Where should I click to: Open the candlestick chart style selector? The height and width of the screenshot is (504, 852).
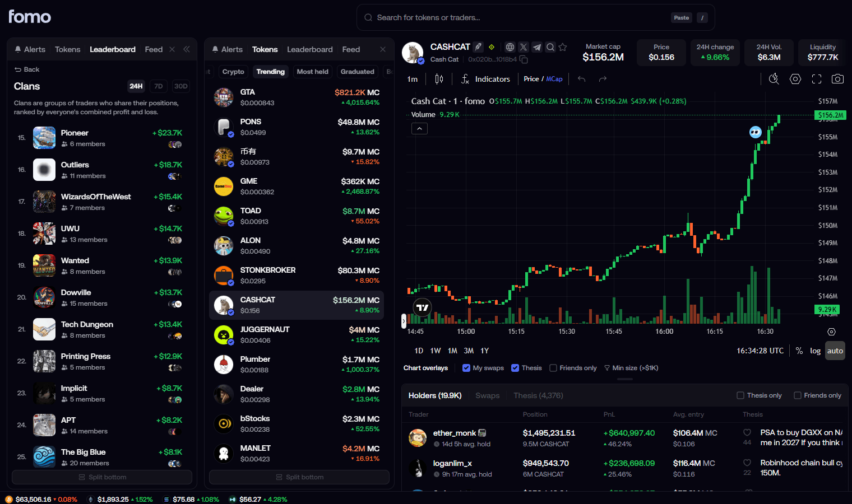click(x=439, y=79)
